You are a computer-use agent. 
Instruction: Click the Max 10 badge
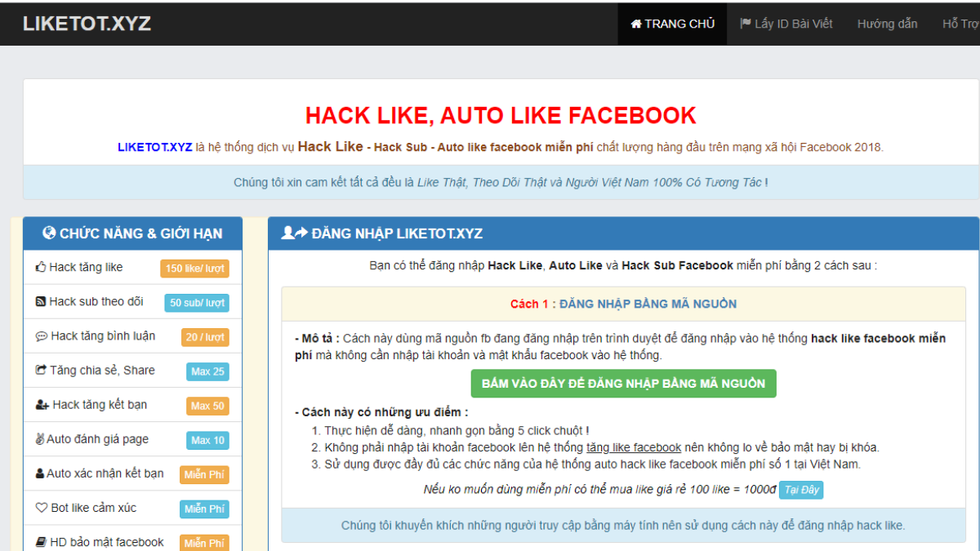(207, 440)
